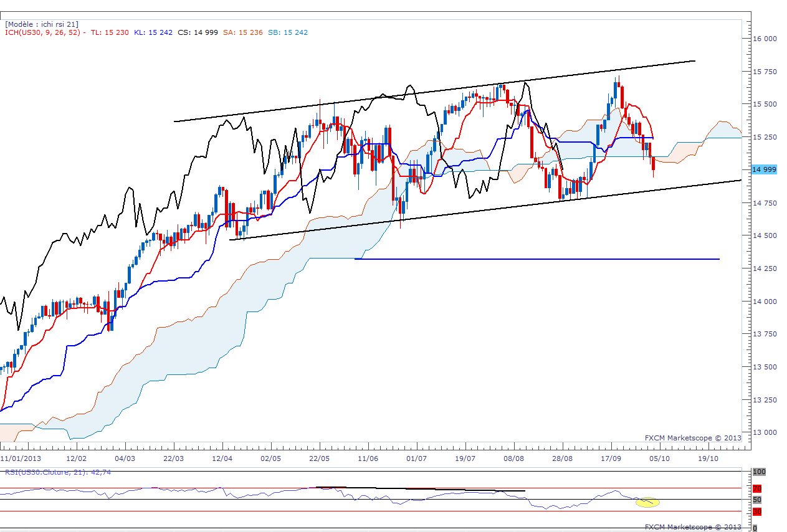787x532 pixels.
Task: Click the 14 250 price axis label
Action: coord(765,268)
